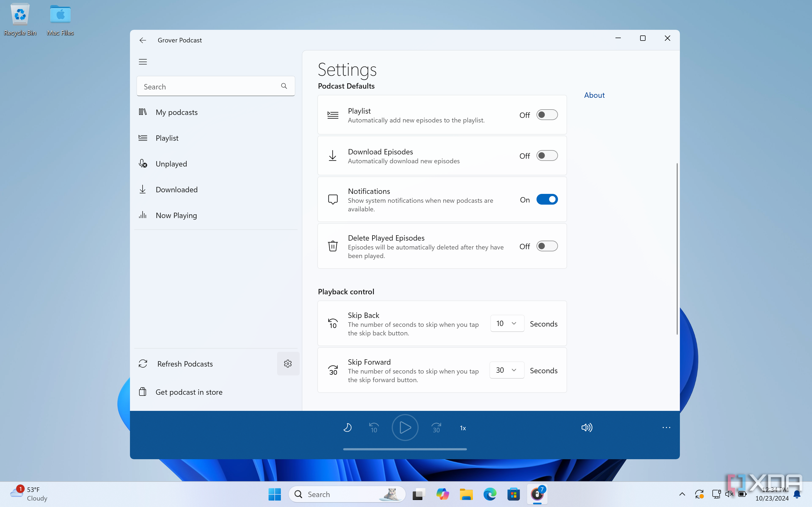Open the more options ellipsis in player
This screenshot has width=812, height=507.
[666, 428]
